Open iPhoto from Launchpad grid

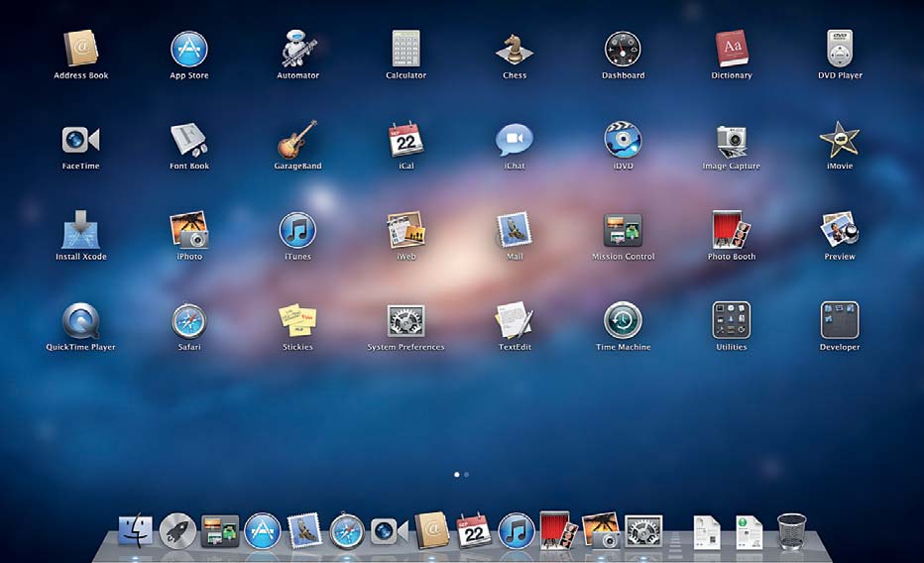[189, 230]
